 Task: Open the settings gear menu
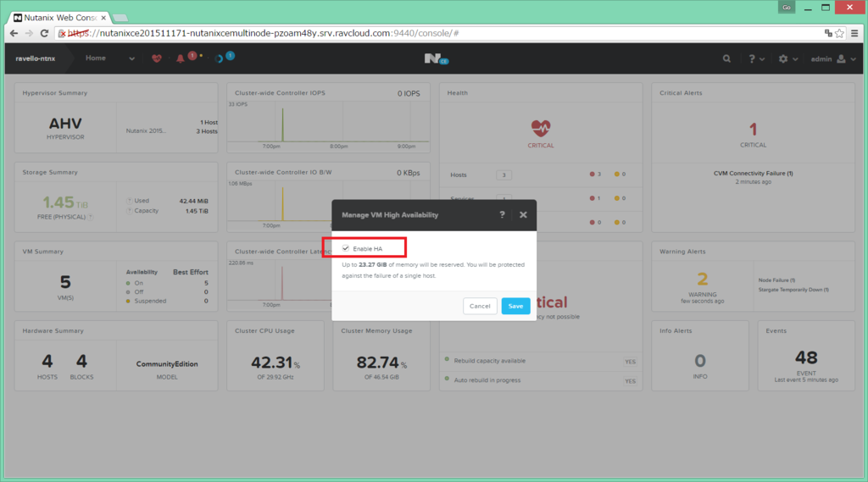pos(787,58)
